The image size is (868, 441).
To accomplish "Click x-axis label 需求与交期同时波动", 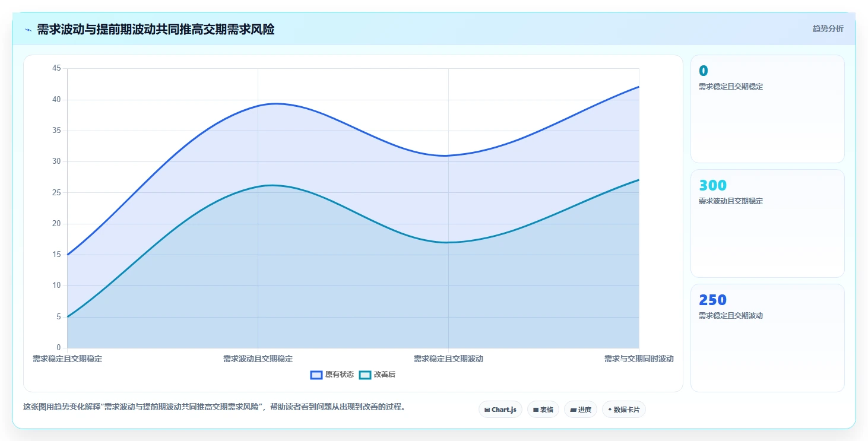I will (639, 358).
